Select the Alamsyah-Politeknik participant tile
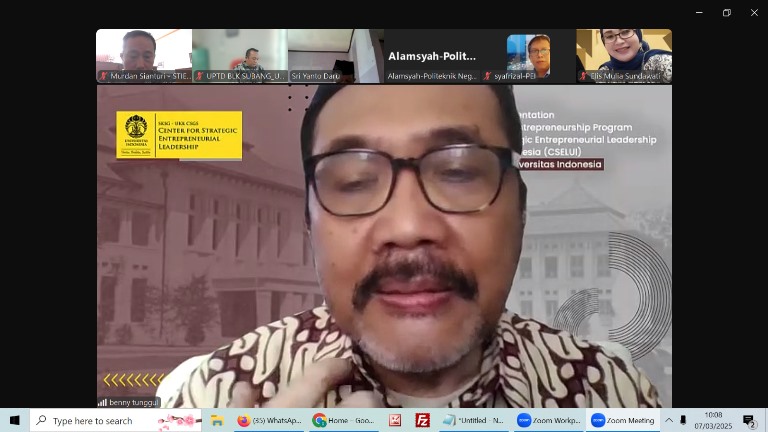 432,55
